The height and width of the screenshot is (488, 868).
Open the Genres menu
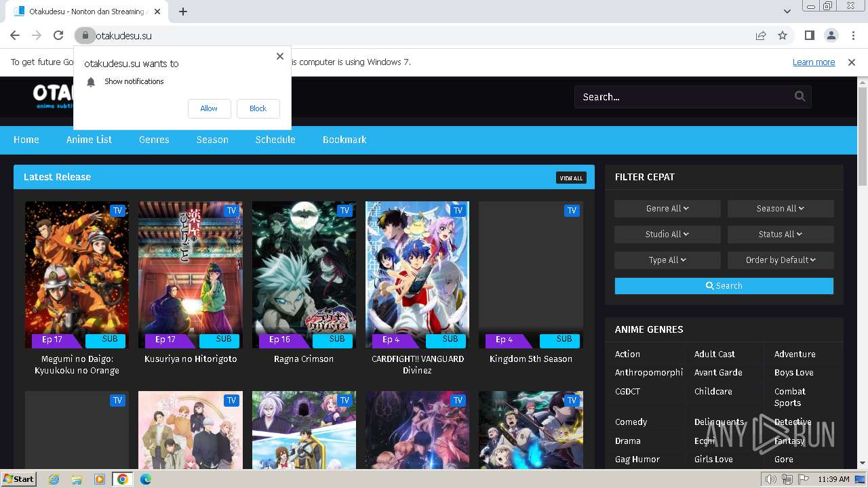[154, 140]
